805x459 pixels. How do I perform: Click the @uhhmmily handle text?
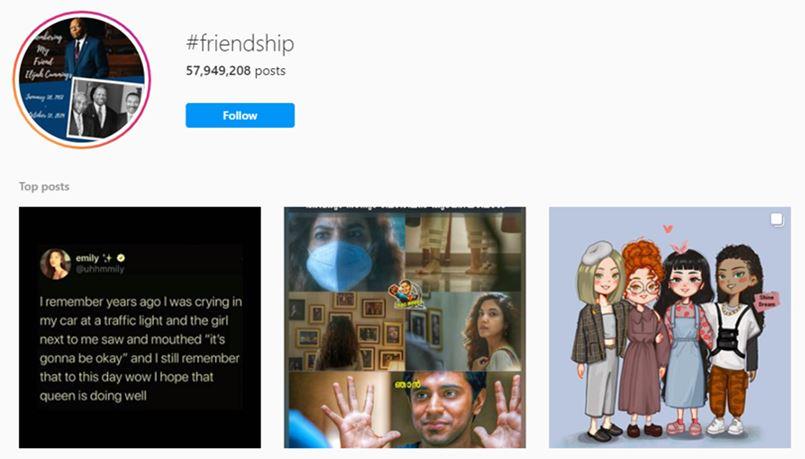(x=100, y=269)
